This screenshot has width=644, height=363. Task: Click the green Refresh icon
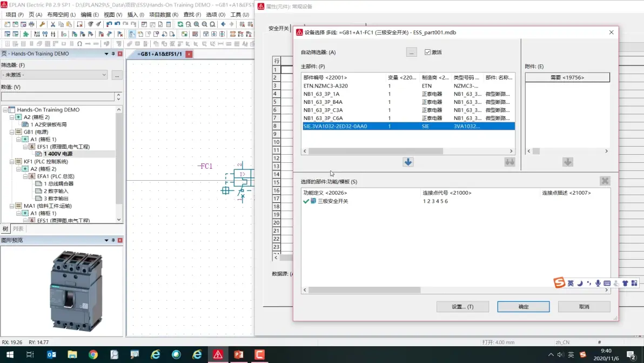click(x=180, y=24)
